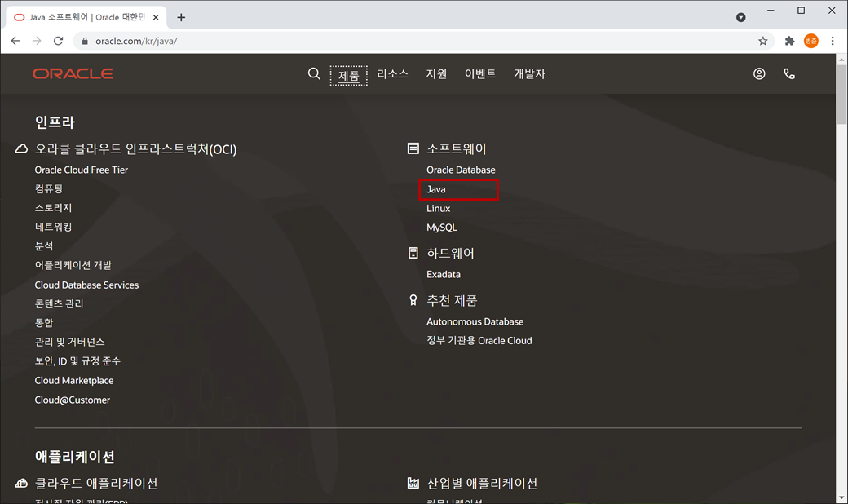Click 산업별 애플리케이션 heading link

482,483
